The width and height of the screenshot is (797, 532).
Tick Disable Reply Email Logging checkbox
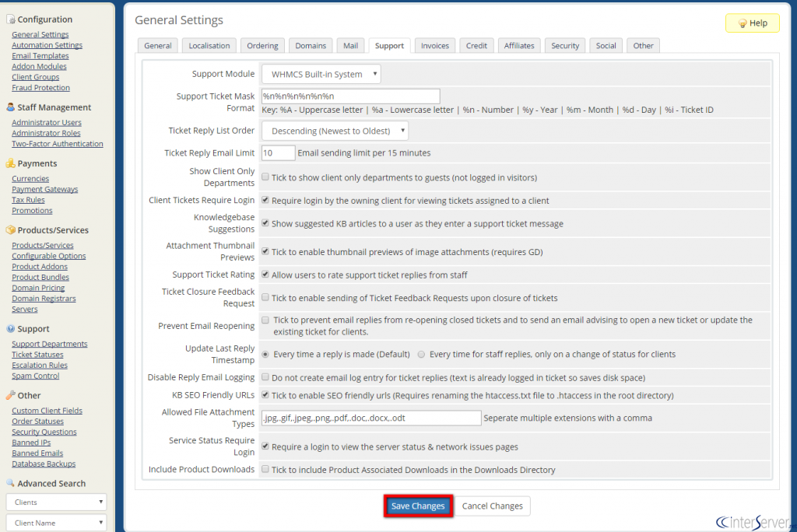[x=265, y=377]
